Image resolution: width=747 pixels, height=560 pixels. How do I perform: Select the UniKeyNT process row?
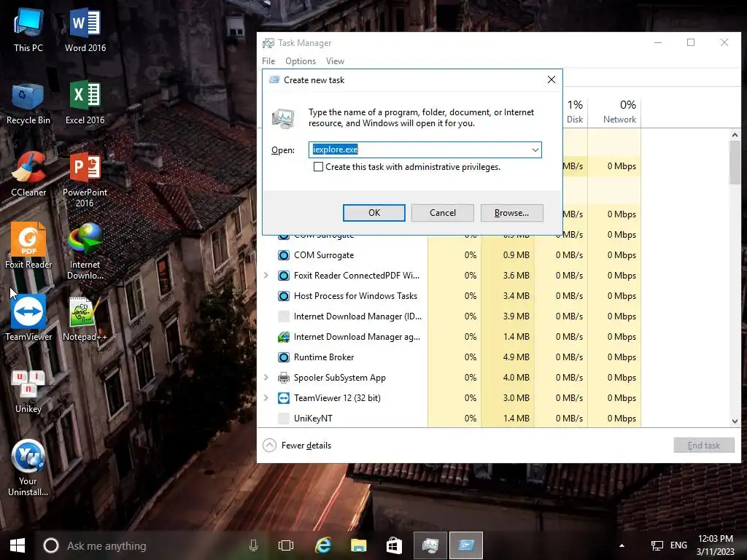[449, 418]
